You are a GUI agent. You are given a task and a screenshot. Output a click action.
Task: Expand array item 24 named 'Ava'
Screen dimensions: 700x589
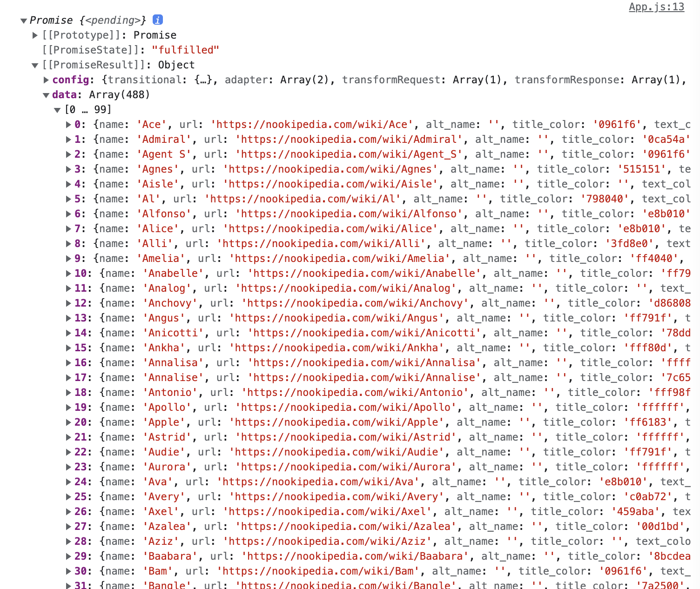click(68, 482)
